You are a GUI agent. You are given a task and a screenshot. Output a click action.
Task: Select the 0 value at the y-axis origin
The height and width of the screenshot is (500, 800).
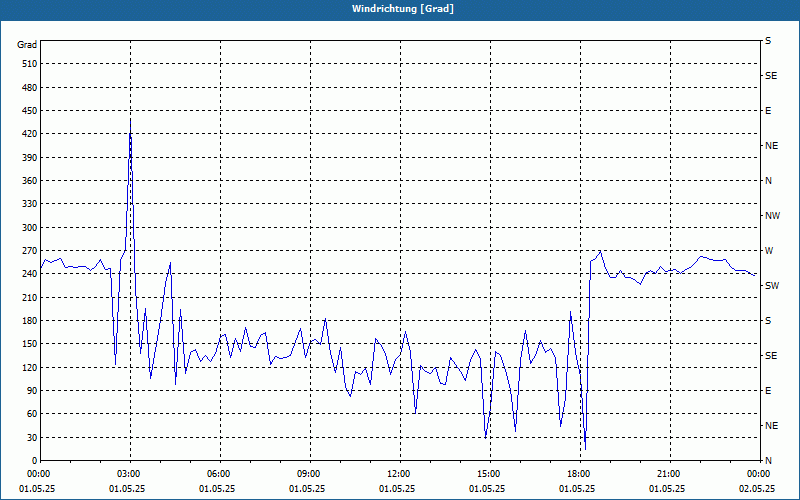(x=35, y=461)
